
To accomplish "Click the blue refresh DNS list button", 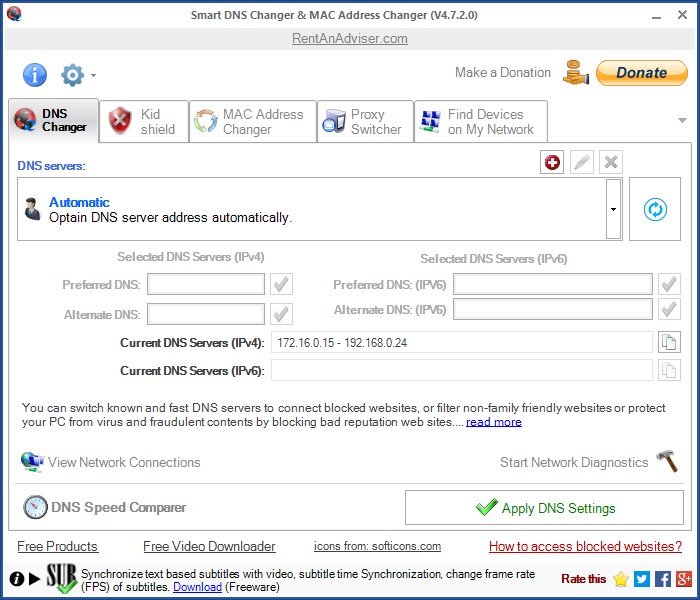I will click(655, 209).
